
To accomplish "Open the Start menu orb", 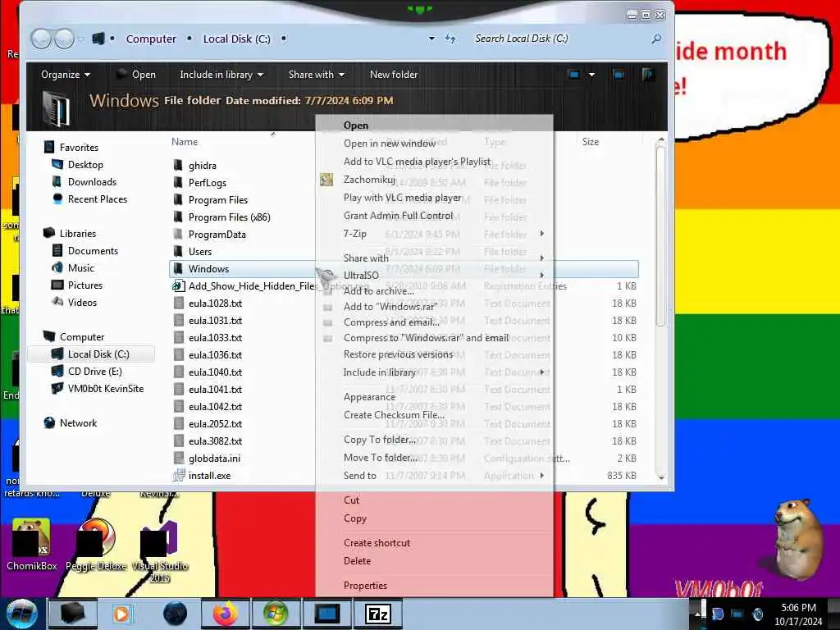I will [21, 614].
